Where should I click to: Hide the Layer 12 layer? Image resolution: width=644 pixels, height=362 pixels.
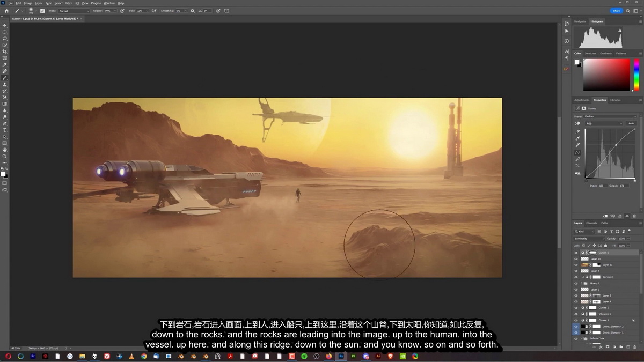[576, 265]
